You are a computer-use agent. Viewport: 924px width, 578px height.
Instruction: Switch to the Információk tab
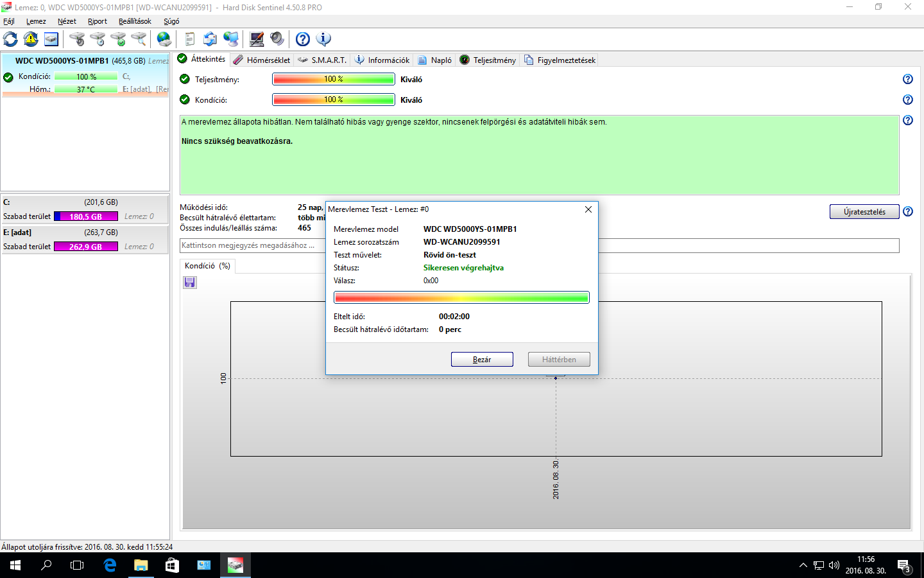(x=382, y=60)
